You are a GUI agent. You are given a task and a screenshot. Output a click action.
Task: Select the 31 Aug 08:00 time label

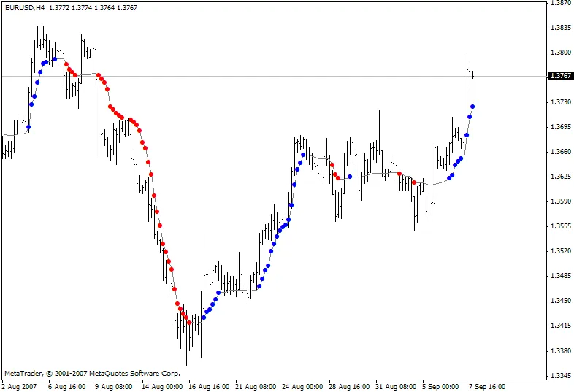pyautogui.click(x=394, y=386)
